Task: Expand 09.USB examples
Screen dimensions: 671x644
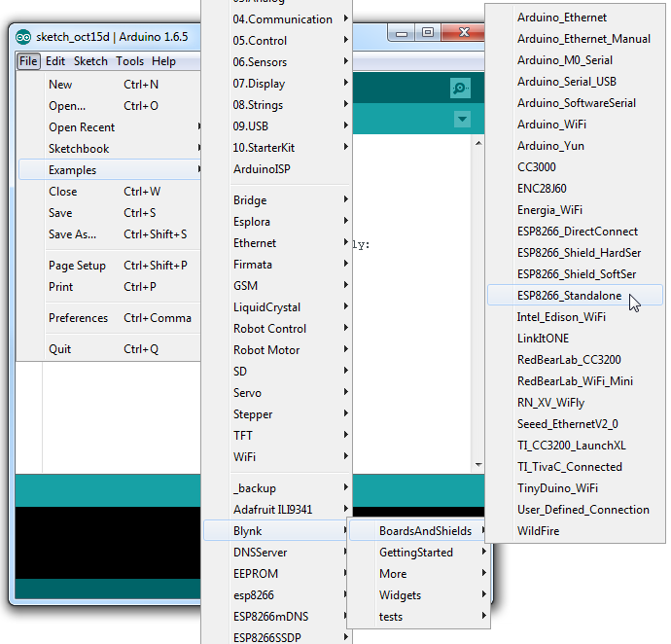Action: point(277,126)
